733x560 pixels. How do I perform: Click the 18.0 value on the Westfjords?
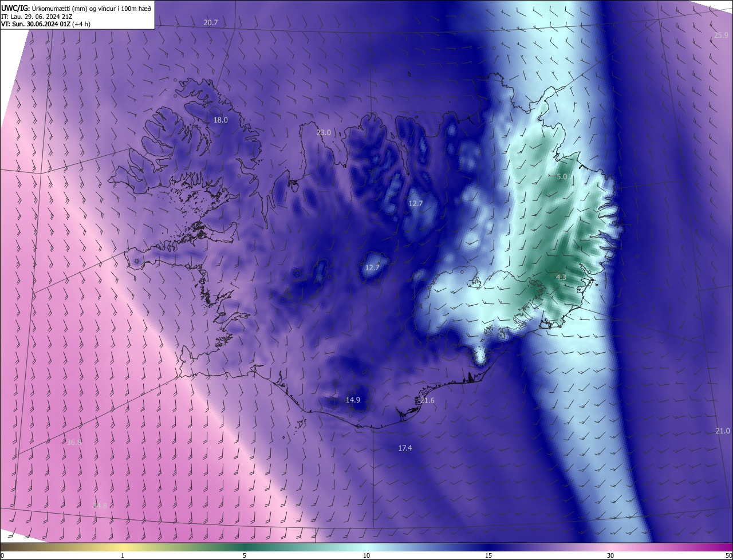(x=220, y=120)
